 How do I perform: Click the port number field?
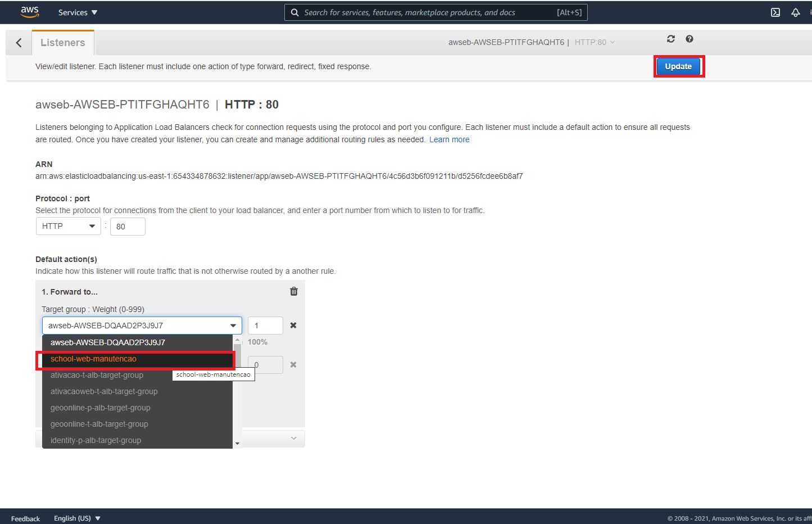click(x=128, y=227)
